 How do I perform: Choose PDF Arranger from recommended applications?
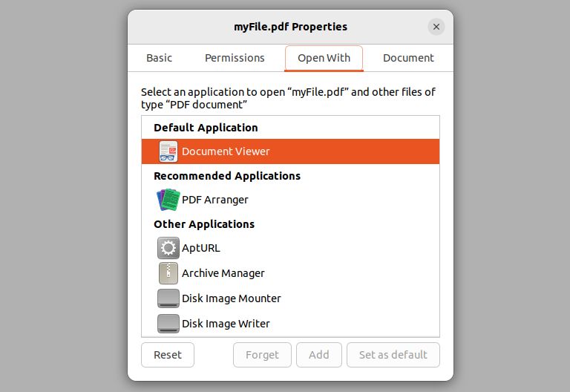(215, 200)
